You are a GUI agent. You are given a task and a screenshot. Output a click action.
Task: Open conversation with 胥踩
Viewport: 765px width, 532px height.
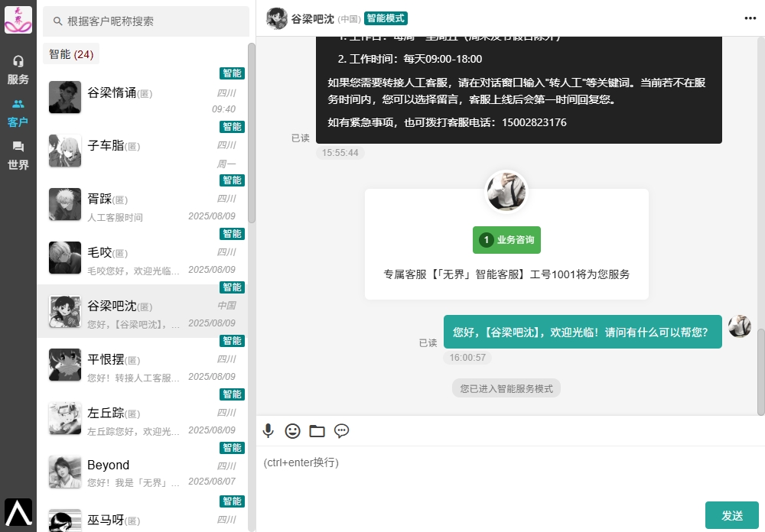tap(142, 204)
